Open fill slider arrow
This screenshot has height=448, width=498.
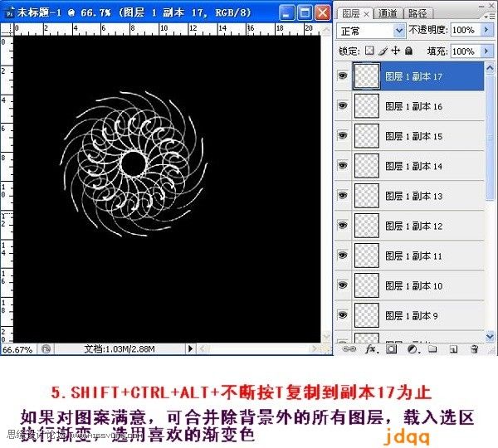tap(486, 51)
